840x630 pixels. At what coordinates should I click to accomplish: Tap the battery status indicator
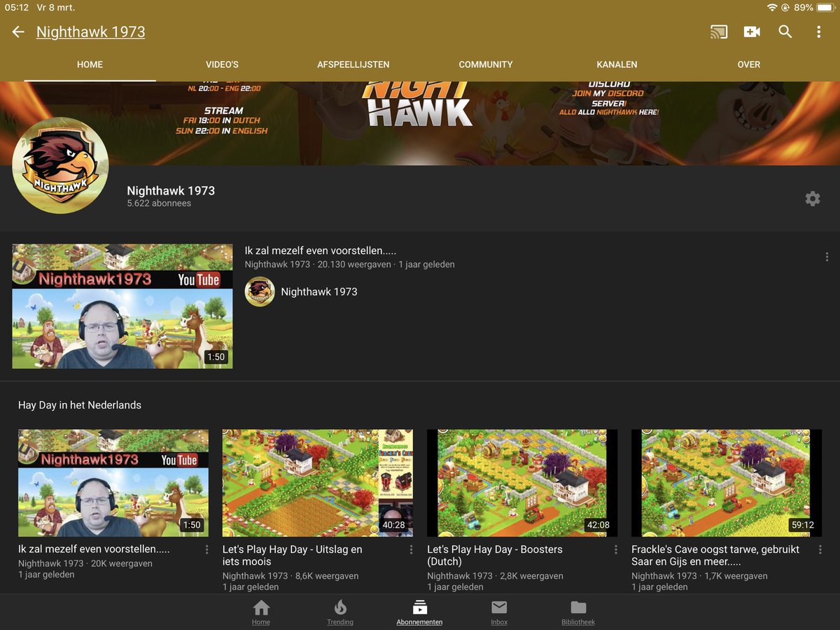825,8
